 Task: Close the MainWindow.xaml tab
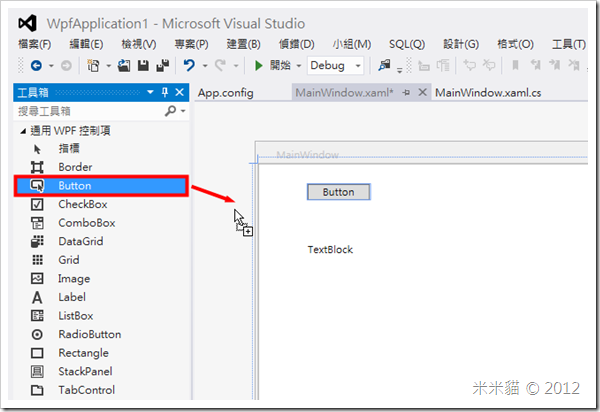click(422, 93)
